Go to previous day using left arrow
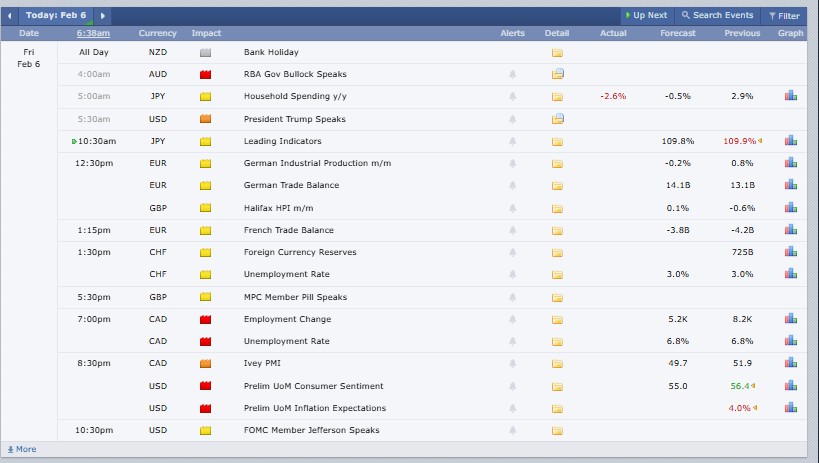Image resolution: width=819 pixels, height=463 pixels. pos(10,16)
